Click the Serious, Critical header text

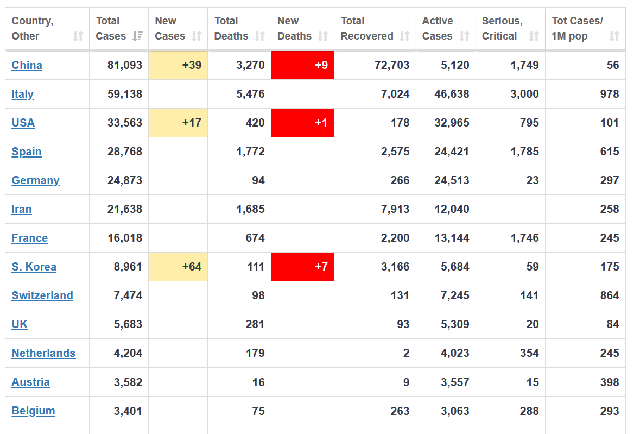click(x=502, y=29)
